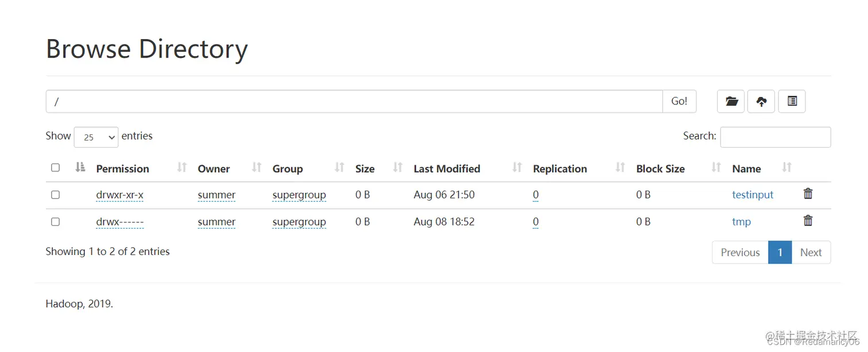Click the Hadoop, 2019. footer text
The width and height of the screenshot is (868, 352).
(79, 304)
